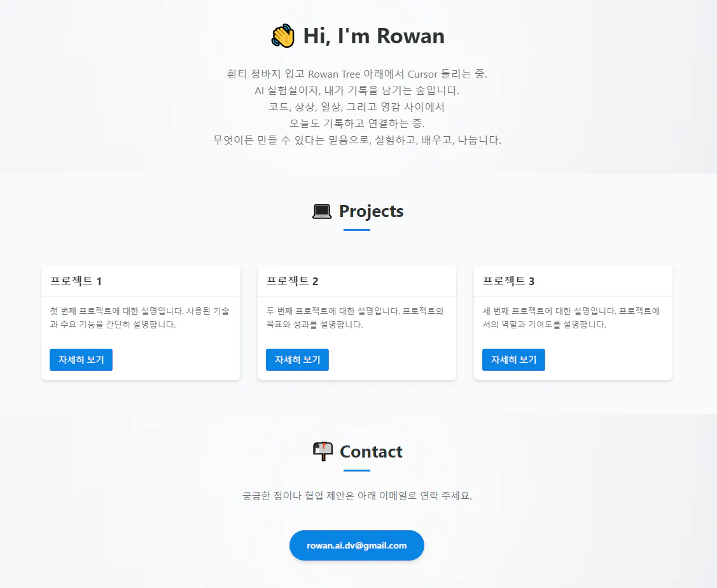Select the 프로젝트 2 card title
The height and width of the screenshot is (588, 717).
pyautogui.click(x=292, y=281)
